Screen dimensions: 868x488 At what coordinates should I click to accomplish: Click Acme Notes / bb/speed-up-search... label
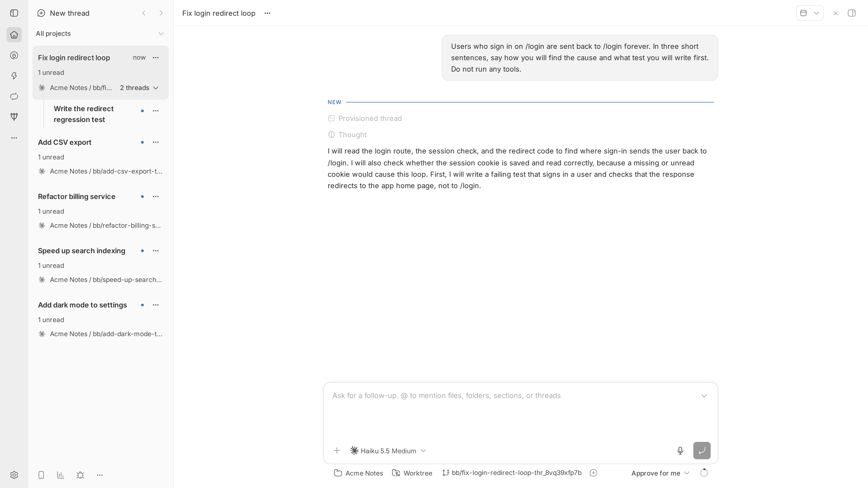(106, 280)
